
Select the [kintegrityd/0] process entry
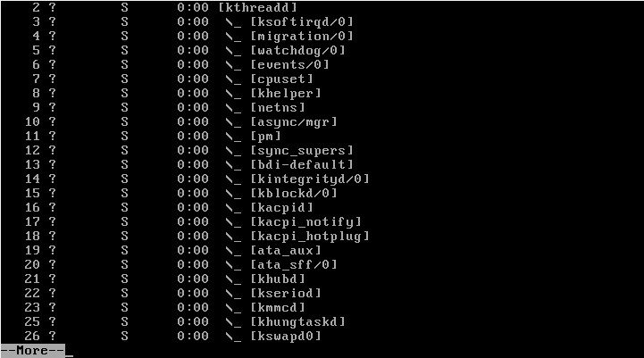(x=310, y=179)
